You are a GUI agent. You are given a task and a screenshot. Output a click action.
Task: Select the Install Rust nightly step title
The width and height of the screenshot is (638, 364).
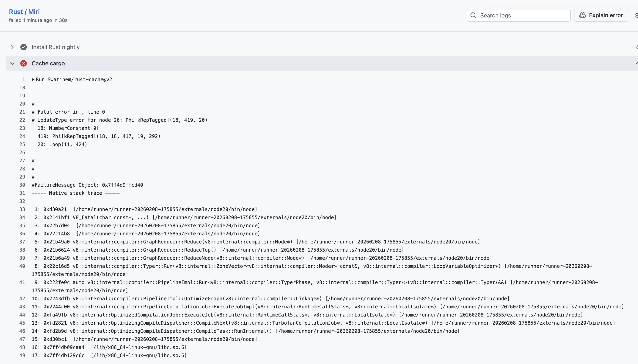coord(56,47)
